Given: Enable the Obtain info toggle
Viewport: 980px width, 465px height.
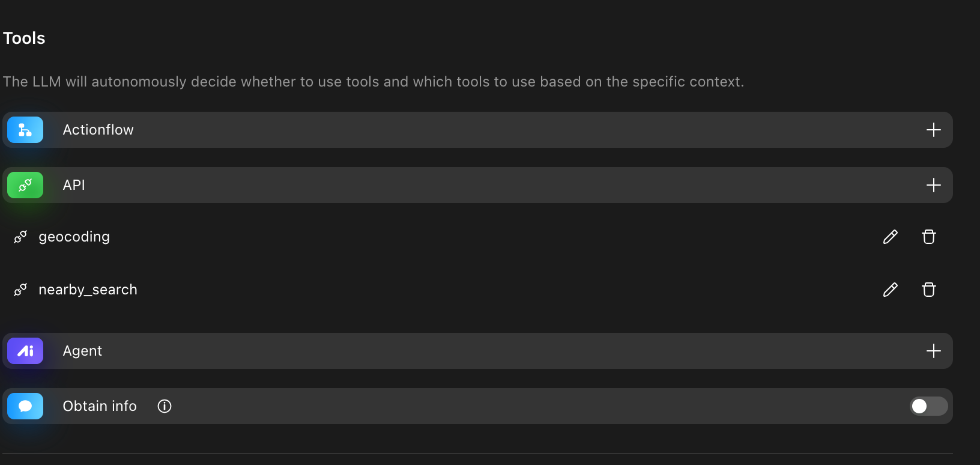Looking at the screenshot, I should pos(928,406).
